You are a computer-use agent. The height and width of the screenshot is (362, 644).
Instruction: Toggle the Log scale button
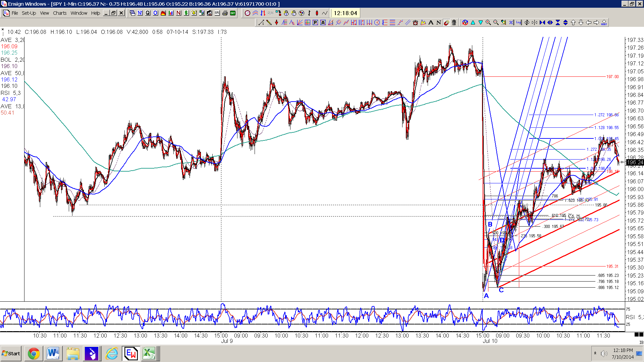(519, 22)
